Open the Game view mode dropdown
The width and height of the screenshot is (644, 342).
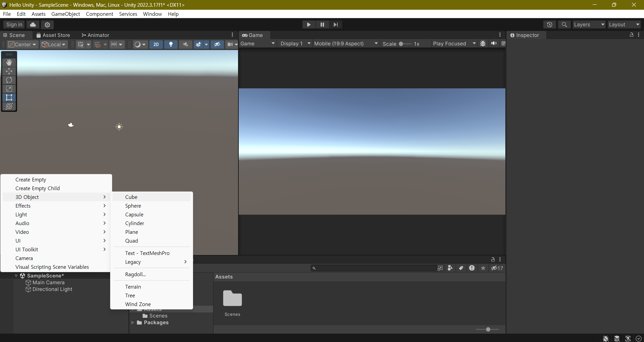(258, 44)
